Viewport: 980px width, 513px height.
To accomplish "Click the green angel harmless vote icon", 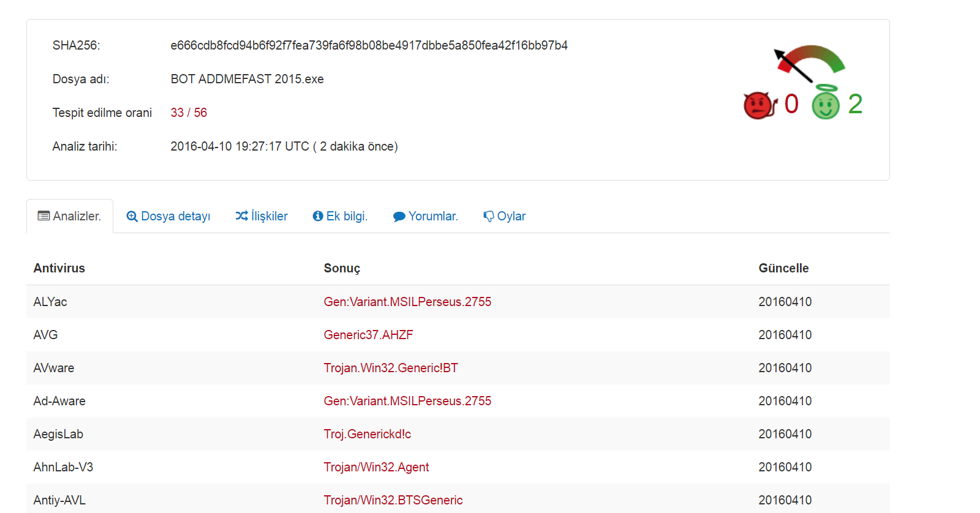I will [826, 104].
